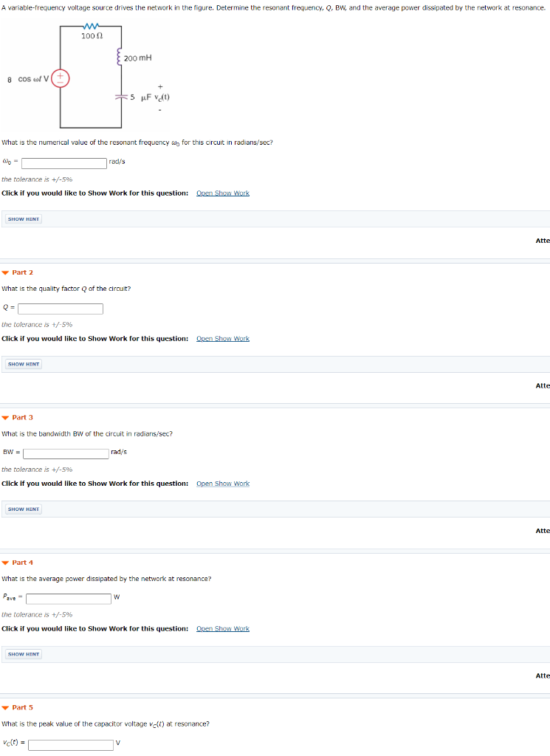Show hint for the Part 5 question
The height and width of the screenshot is (756, 550).
[x=23, y=755]
